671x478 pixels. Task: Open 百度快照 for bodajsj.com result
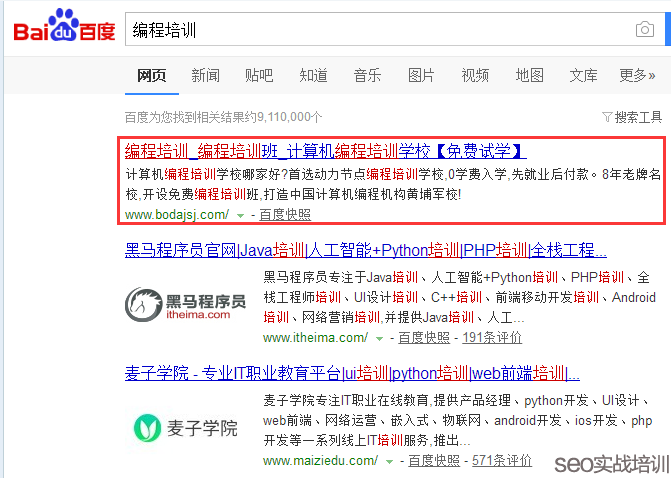pyautogui.click(x=285, y=214)
